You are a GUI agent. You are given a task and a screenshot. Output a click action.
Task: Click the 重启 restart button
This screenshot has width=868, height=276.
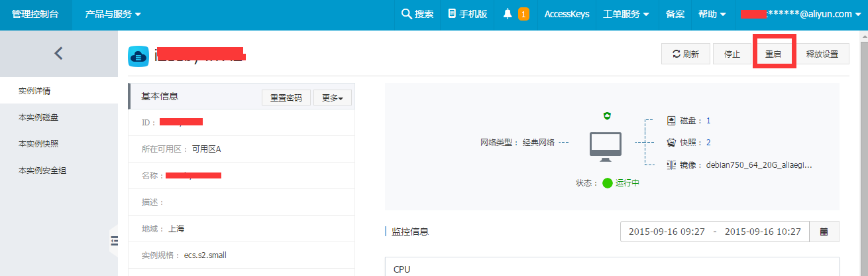773,54
